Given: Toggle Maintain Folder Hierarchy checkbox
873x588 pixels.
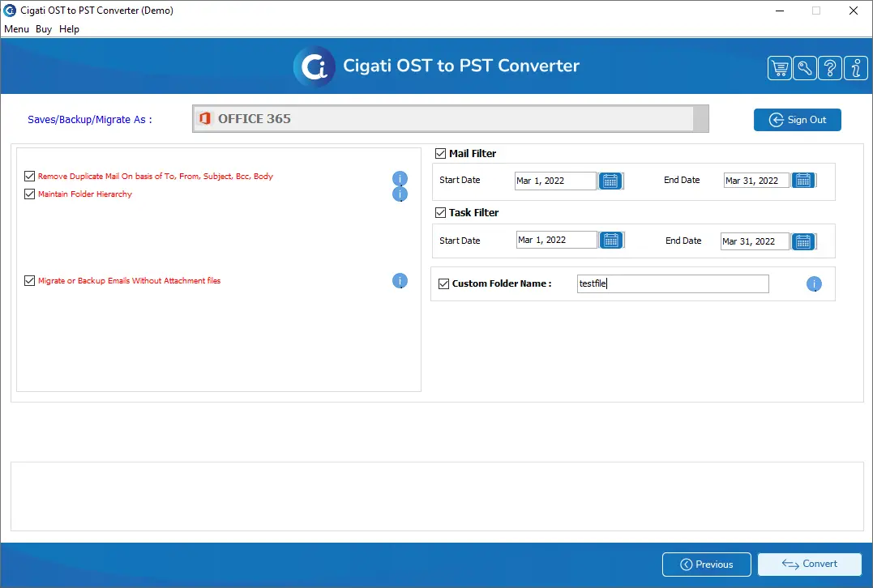Looking at the screenshot, I should point(29,194).
